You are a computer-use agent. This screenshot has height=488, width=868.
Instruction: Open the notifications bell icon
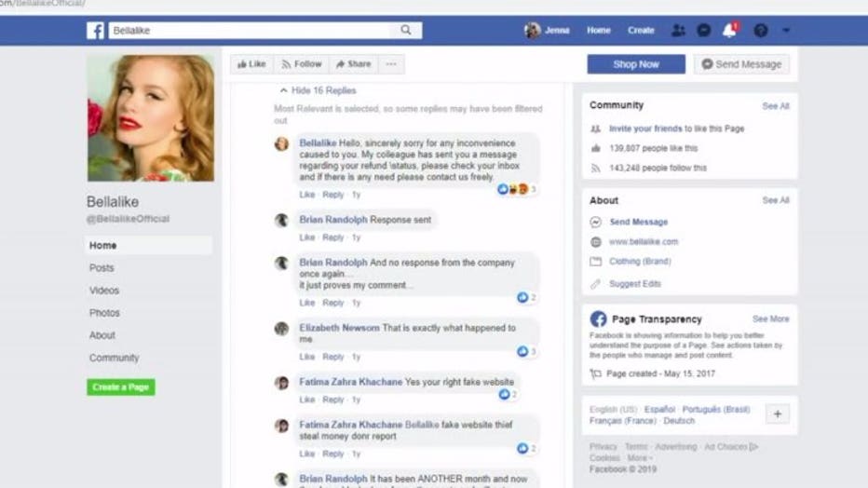729,31
